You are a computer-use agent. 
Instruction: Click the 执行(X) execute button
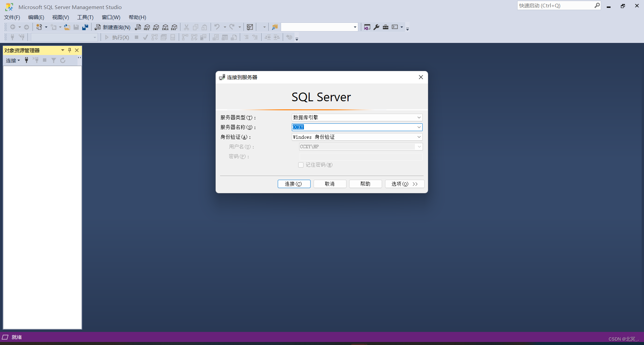coord(117,37)
